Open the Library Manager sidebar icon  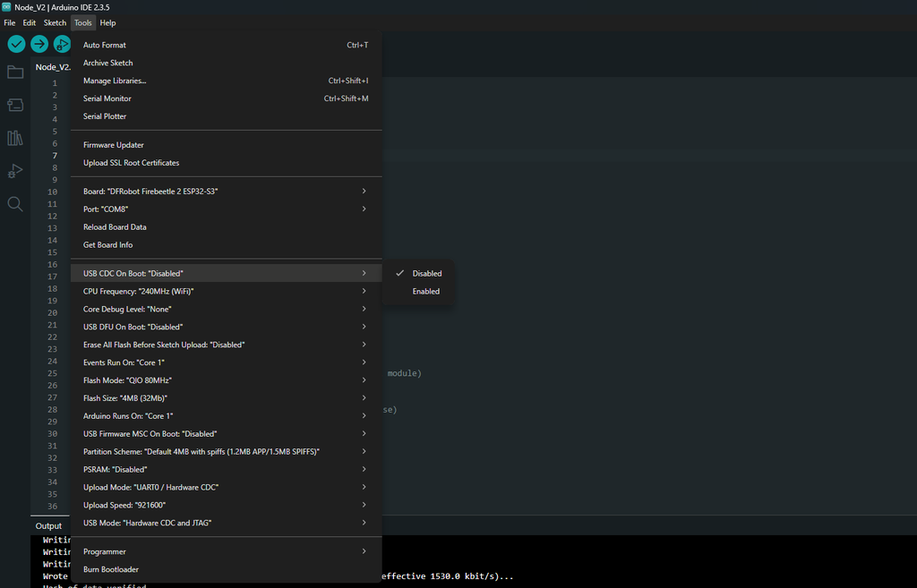coord(15,138)
